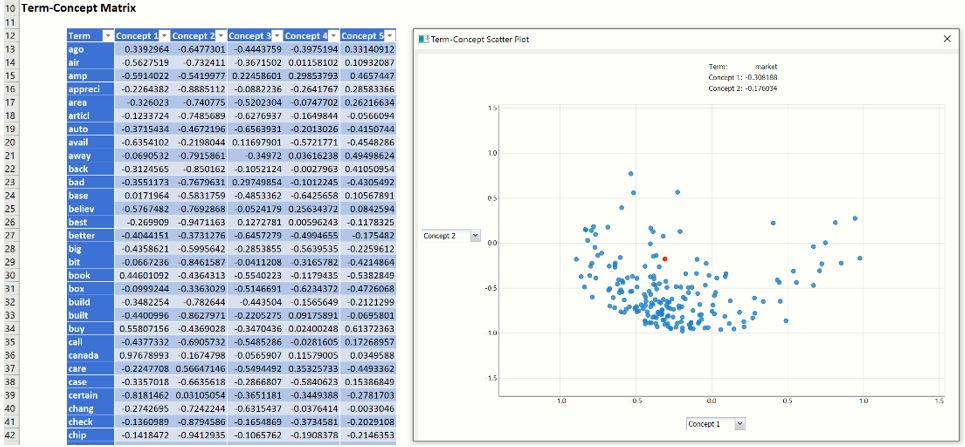This screenshot has height=447, width=965.
Task: Select the Term-Concept Matrix title cell
Action: (x=75, y=8)
